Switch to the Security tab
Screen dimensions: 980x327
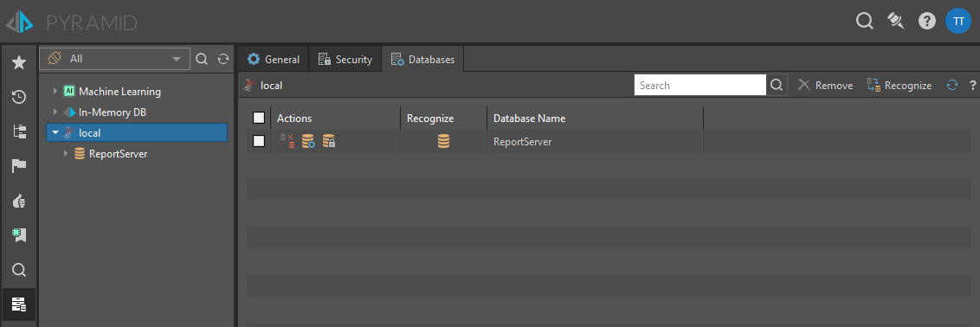(x=345, y=60)
